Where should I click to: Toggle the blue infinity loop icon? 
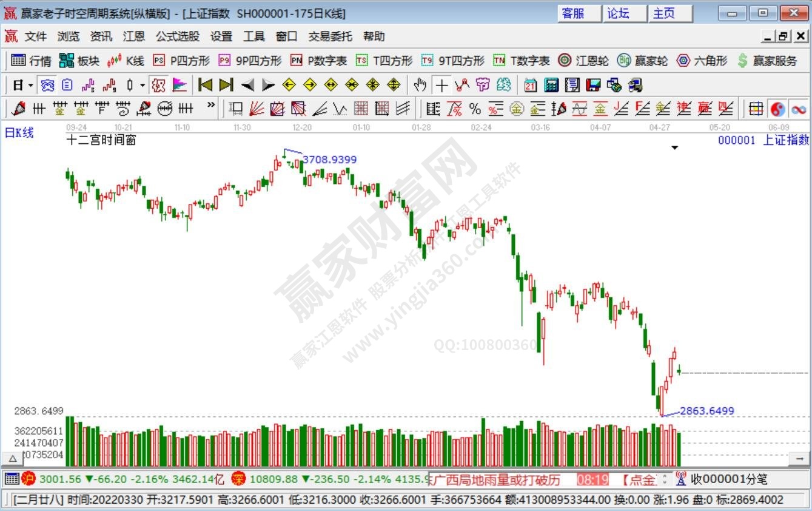tap(799, 109)
